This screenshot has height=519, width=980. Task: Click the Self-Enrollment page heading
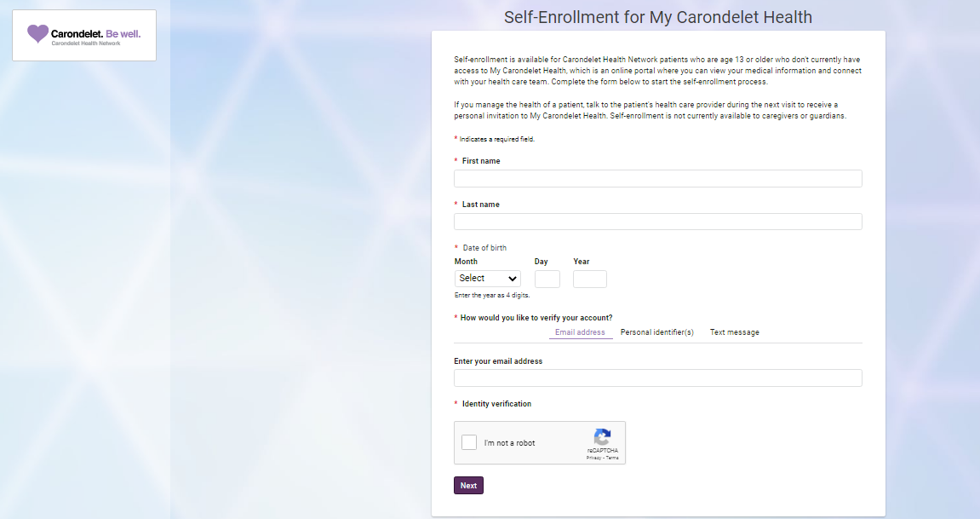coord(658,17)
